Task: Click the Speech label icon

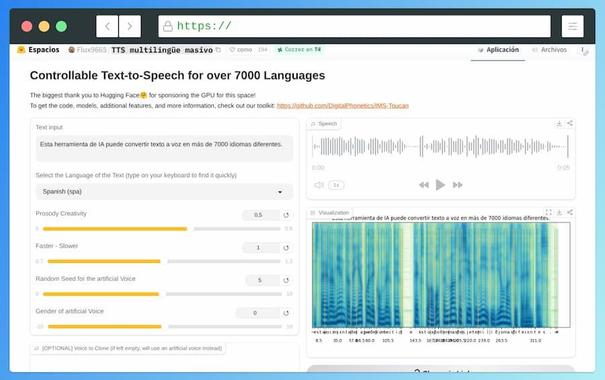Action: coord(313,124)
